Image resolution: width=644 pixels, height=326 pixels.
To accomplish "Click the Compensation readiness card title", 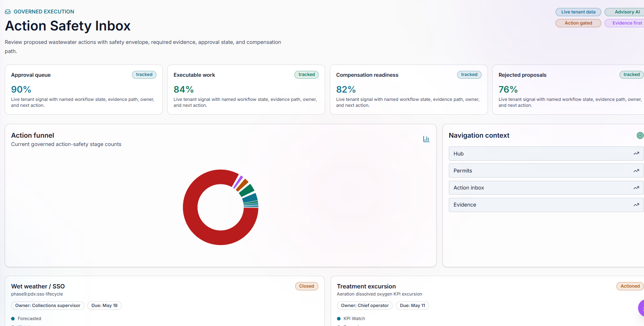I will point(367,75).
